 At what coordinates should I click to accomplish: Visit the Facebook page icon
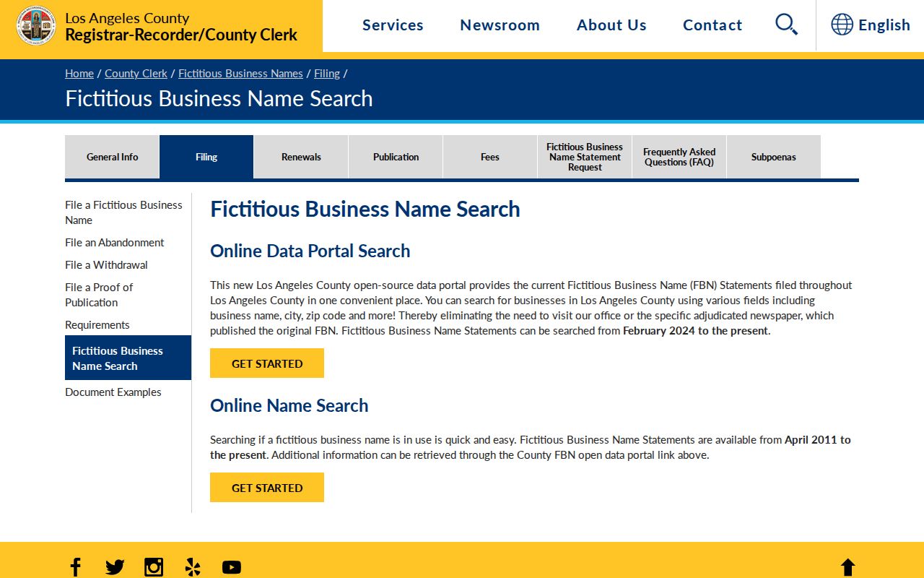[75, 567]
